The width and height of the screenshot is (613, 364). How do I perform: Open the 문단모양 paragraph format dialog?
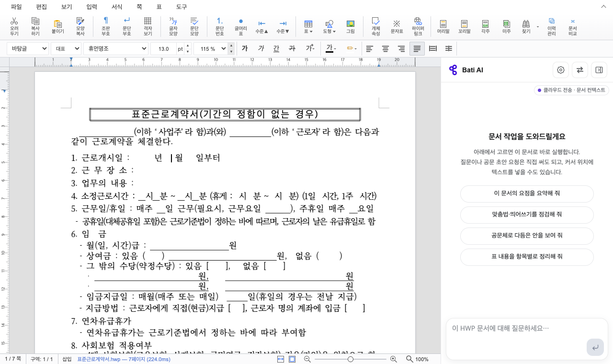point(194,27)
